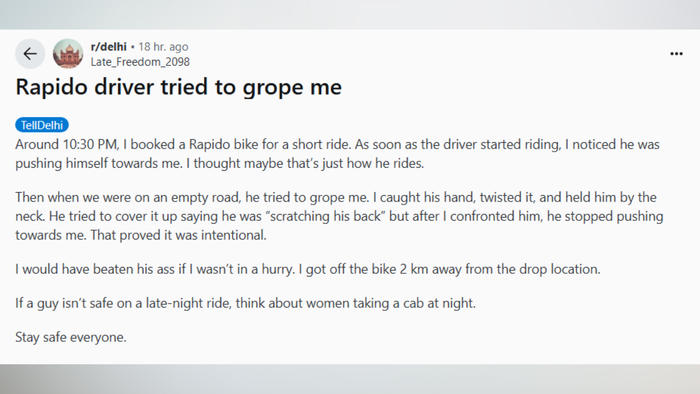Visit the r/delhi subreddit link
Image resolution: width=700 pixels, height=394 pixels.
(108, 46)
